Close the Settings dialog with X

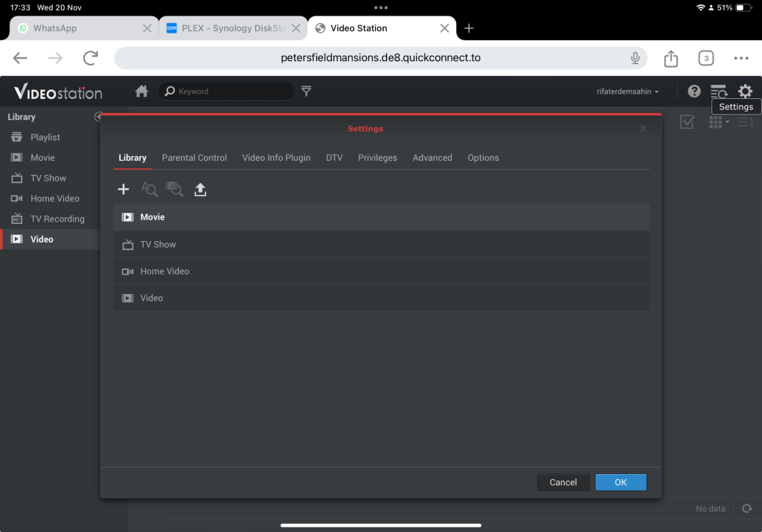pyautogui.click(x=643, y=128)
